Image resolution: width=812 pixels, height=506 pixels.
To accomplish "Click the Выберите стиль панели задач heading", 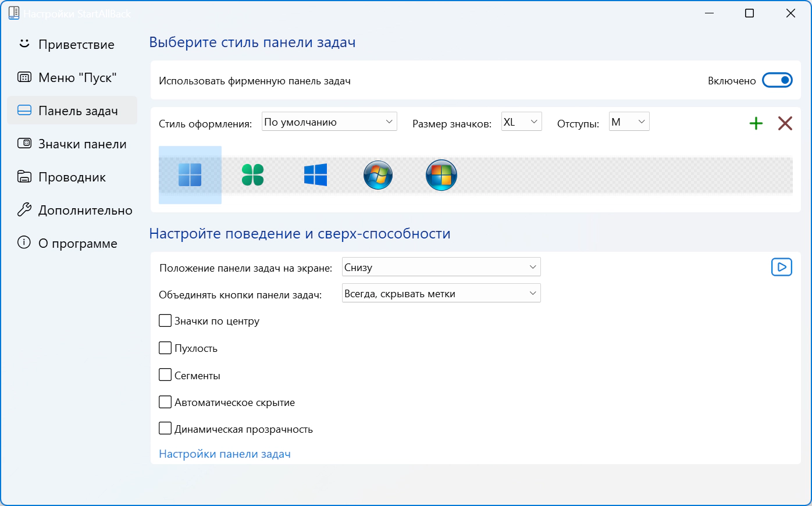I will click(252, 42).
